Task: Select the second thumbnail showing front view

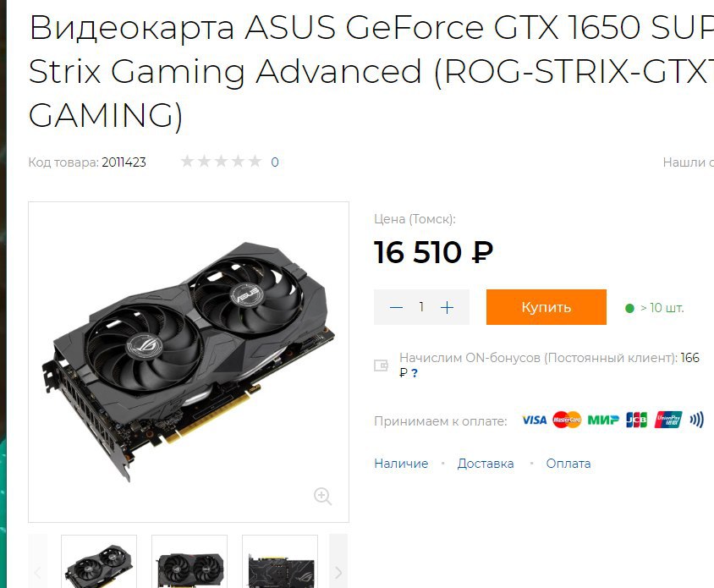Action: tap(189, 563)
